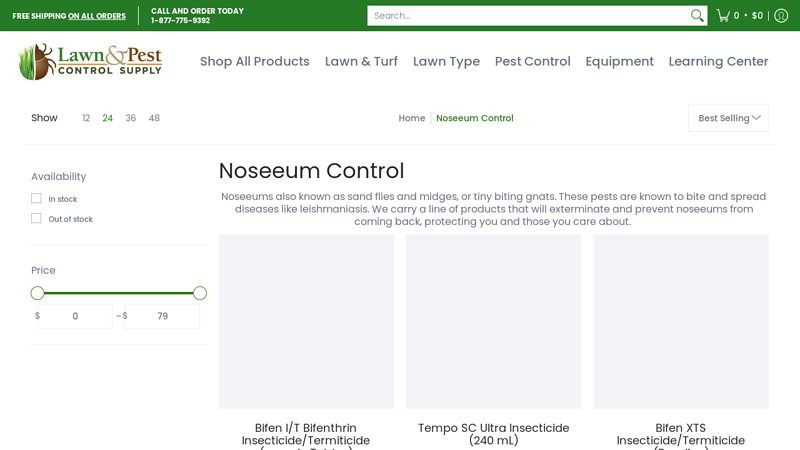
Task: Check the In stock availability filter
Action: coord(36,198)
